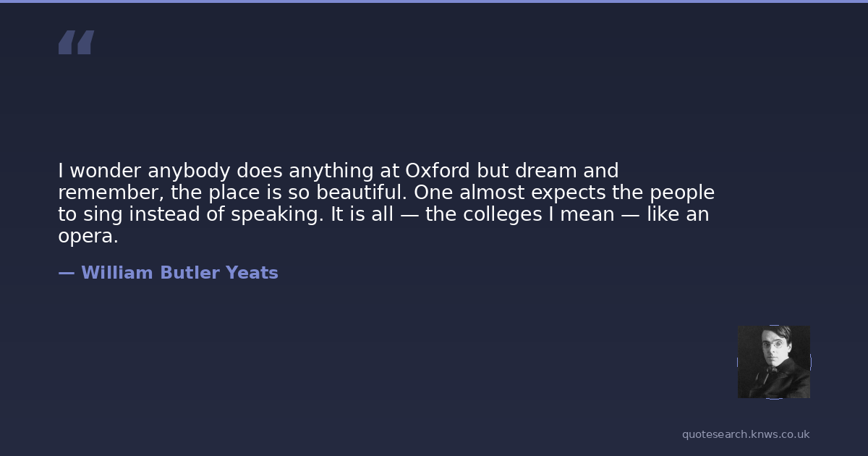Click the word "Oxford" in the quote
Screen dimensions: 868x456
click(438, 171)
